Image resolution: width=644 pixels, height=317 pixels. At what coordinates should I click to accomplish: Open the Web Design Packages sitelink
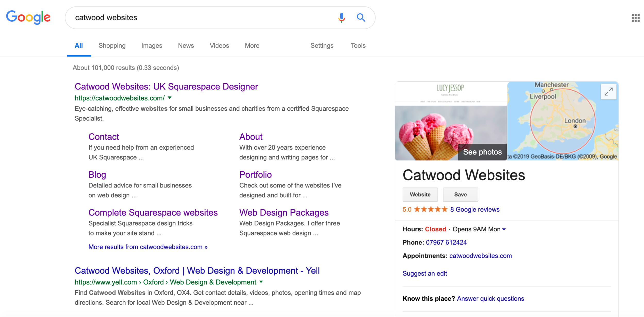click(x=284, y=213)
